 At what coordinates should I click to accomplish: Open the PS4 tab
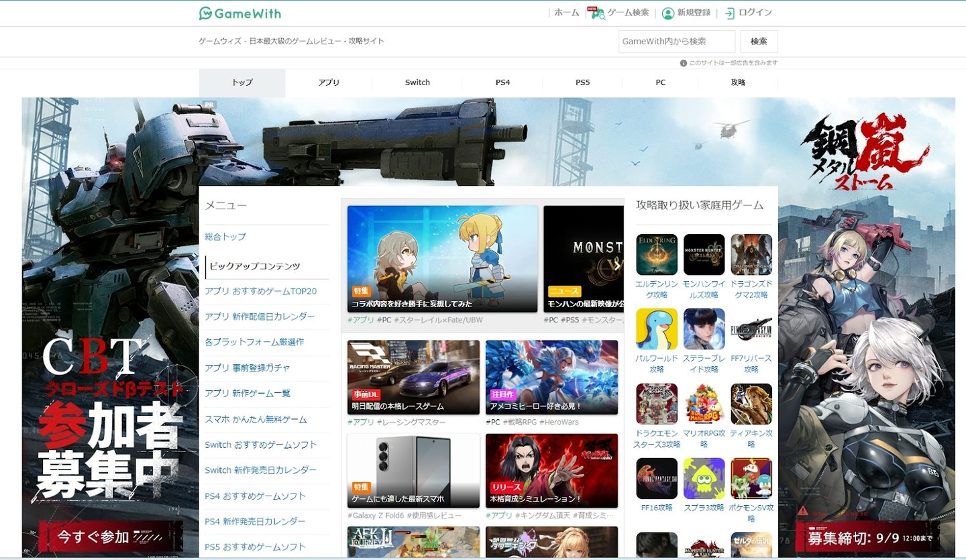pyautogui.click(x=502, y=82)
